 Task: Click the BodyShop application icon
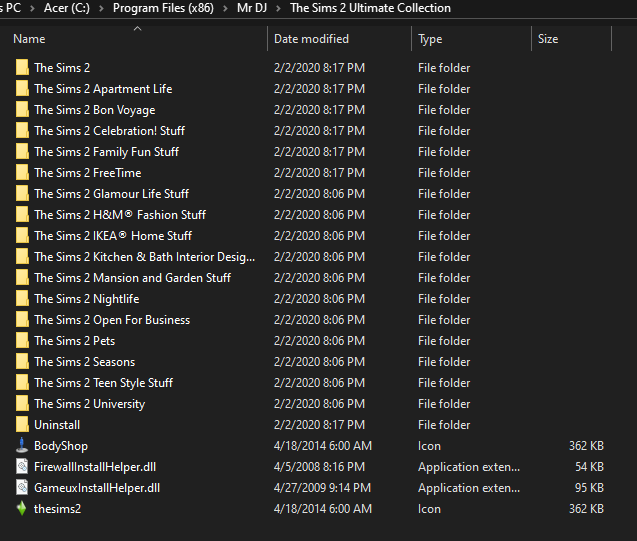[22, 446]
